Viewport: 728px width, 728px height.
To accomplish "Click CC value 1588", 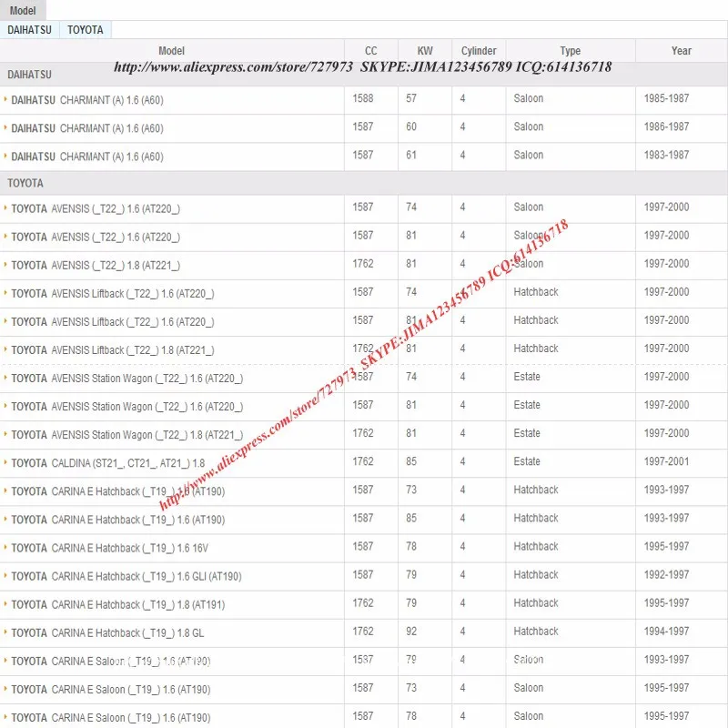I will click(x=363, y=98).
